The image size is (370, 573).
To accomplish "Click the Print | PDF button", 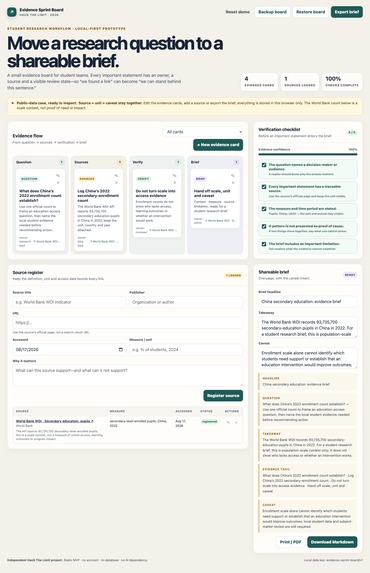I will pos(291,542).
